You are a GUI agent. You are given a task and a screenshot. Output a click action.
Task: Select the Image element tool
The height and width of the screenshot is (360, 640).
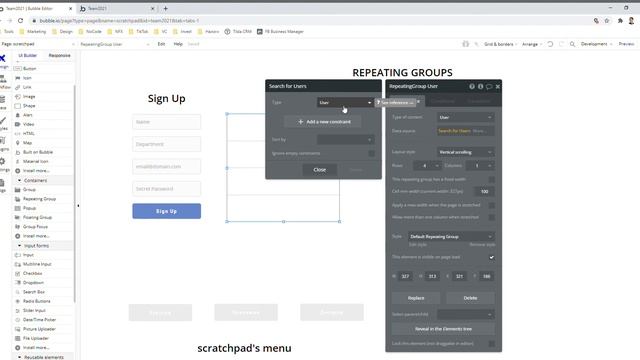tap(29, 96)
